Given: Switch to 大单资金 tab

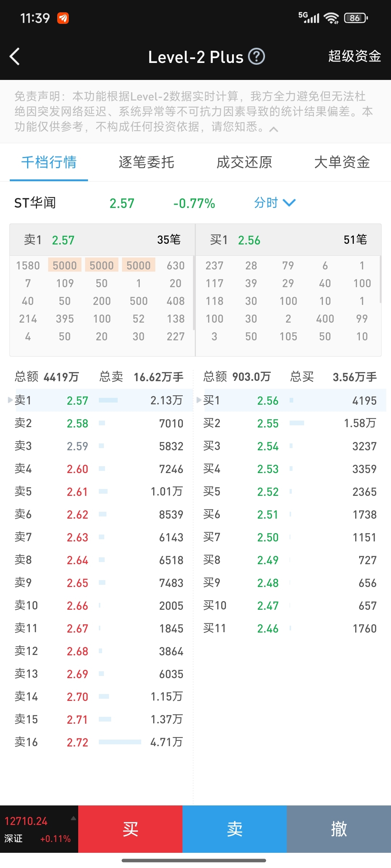Looking at the screenshot, I should tap(342, 162).
